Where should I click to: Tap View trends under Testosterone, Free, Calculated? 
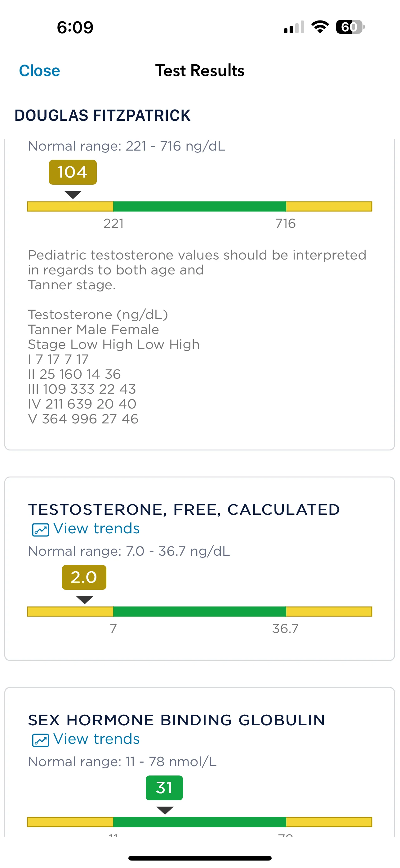[x=96, y=528]
